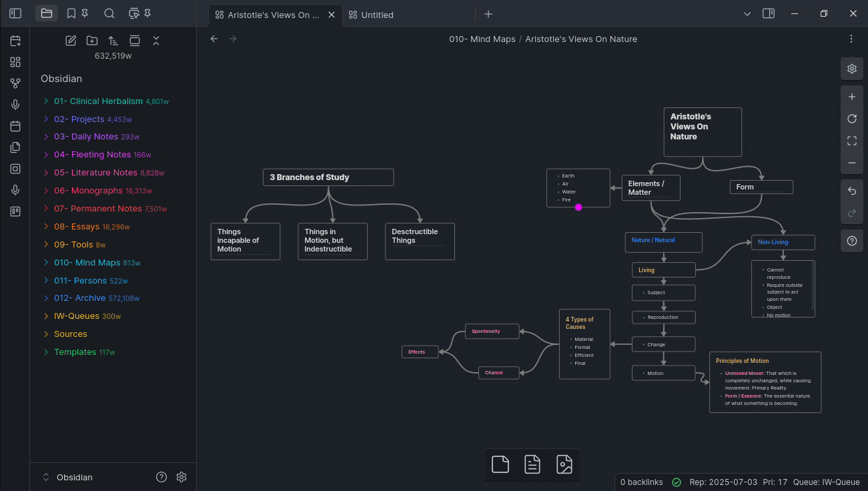Select the Principles of Motion card
Screen dimensions: 868x491
pyautogui.click(x=765, y=382)
